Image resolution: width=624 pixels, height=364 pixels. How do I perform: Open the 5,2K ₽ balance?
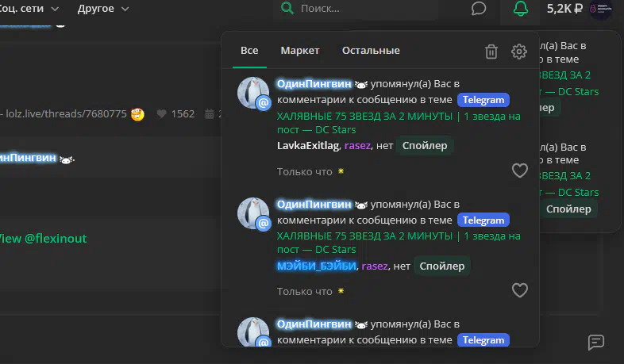pyautogui.click(x=564, y=9)
